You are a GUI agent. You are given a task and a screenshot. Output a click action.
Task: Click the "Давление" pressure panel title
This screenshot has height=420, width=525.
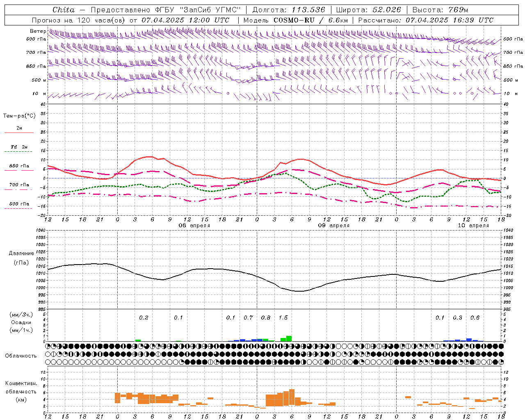coord(21,253)
